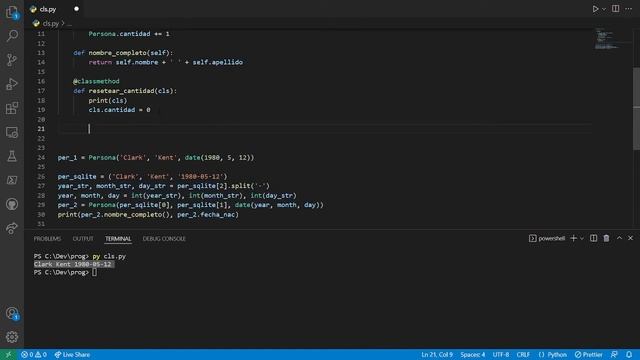Start Live Share from status bar
Viewport: 640px width, 360px height.
[72, 355]
